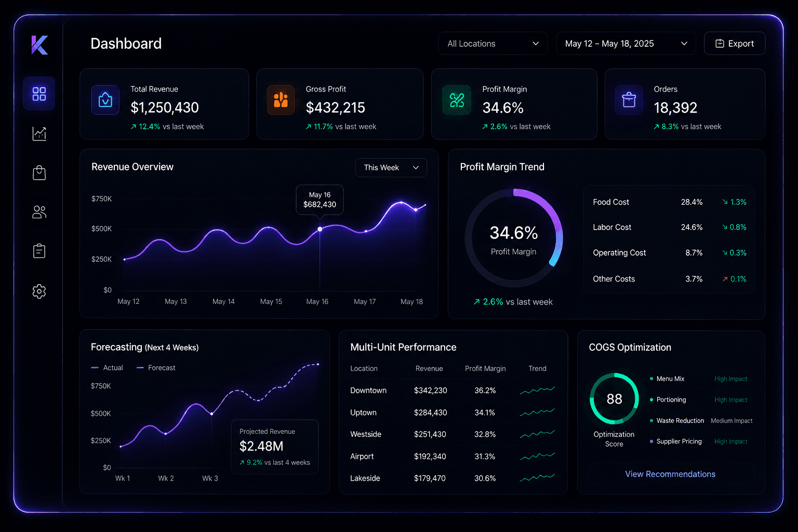Click the May 16 $682,430 tooltip
The height and width of the screenshot is (532, 798).
coord(320,199)
